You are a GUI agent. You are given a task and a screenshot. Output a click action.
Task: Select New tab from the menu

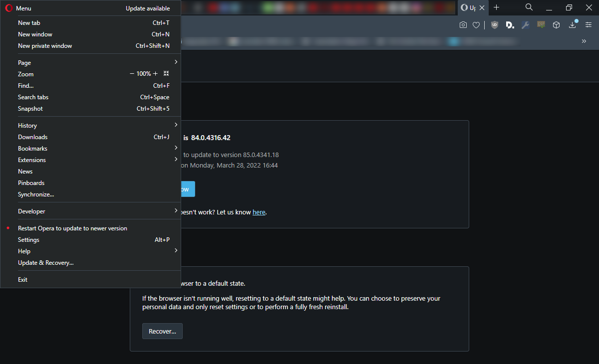click(90, 23)
